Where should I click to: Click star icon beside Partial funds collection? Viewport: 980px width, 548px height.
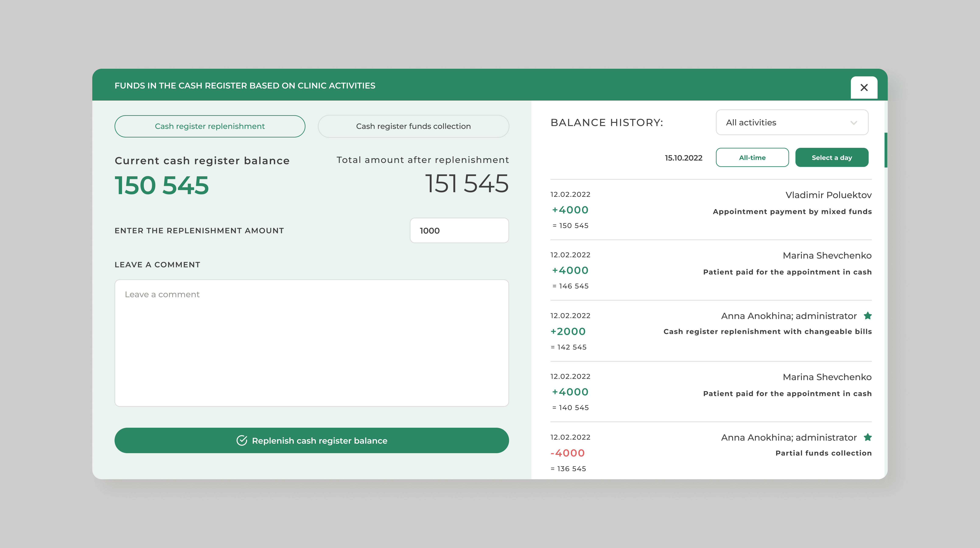[x=868, y=437]
